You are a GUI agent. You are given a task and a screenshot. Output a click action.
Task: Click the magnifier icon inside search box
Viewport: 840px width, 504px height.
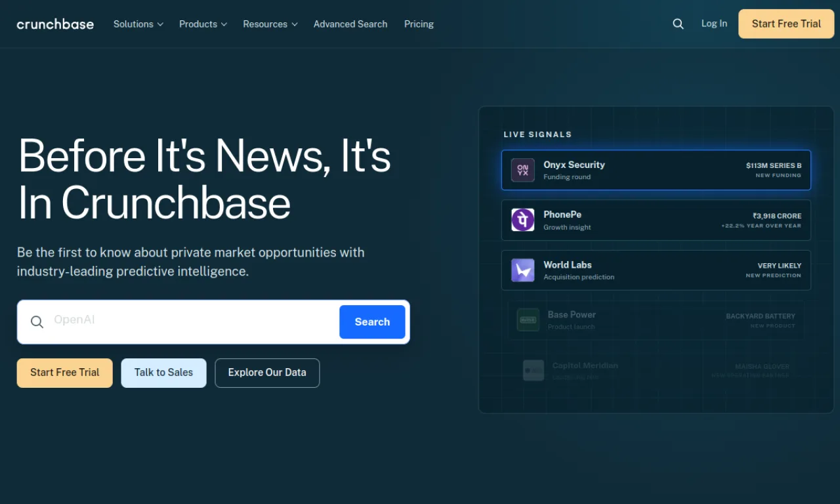coord(37,322)
